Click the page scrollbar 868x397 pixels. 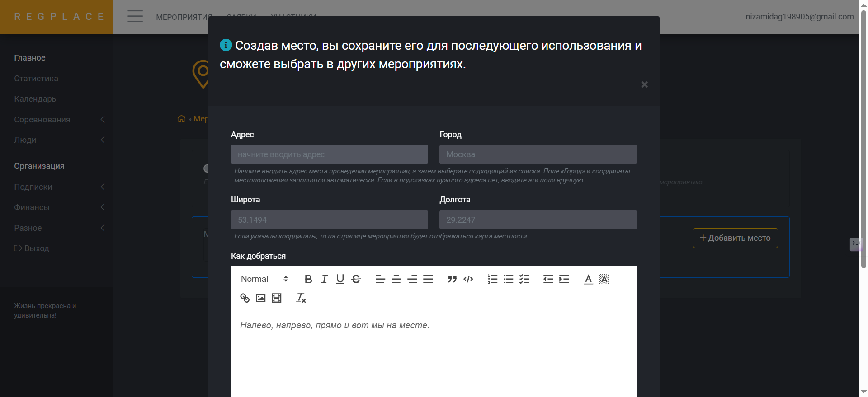coord(864,140)
